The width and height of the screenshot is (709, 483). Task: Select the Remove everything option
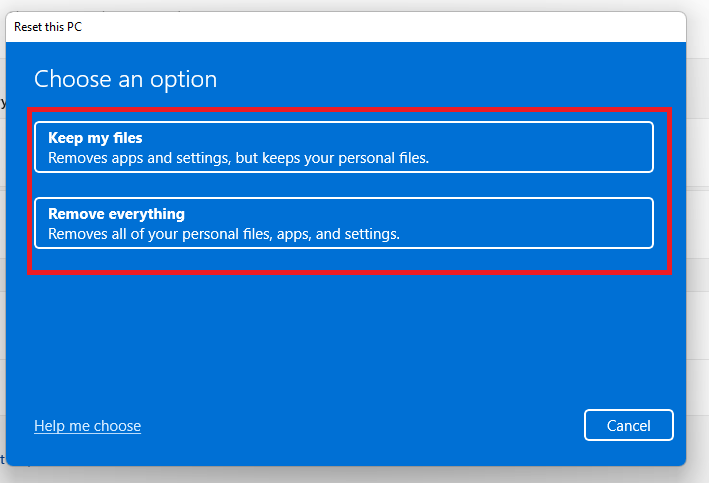344,223
